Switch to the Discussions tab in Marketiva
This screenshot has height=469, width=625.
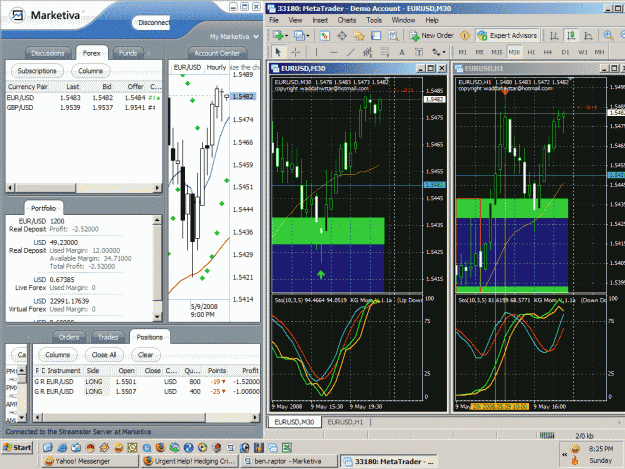48,53
